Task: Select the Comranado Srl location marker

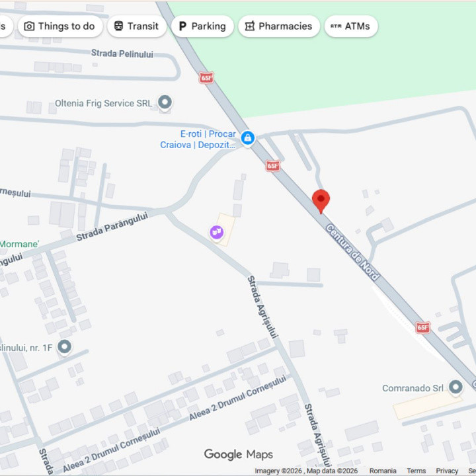Action: 456,387
